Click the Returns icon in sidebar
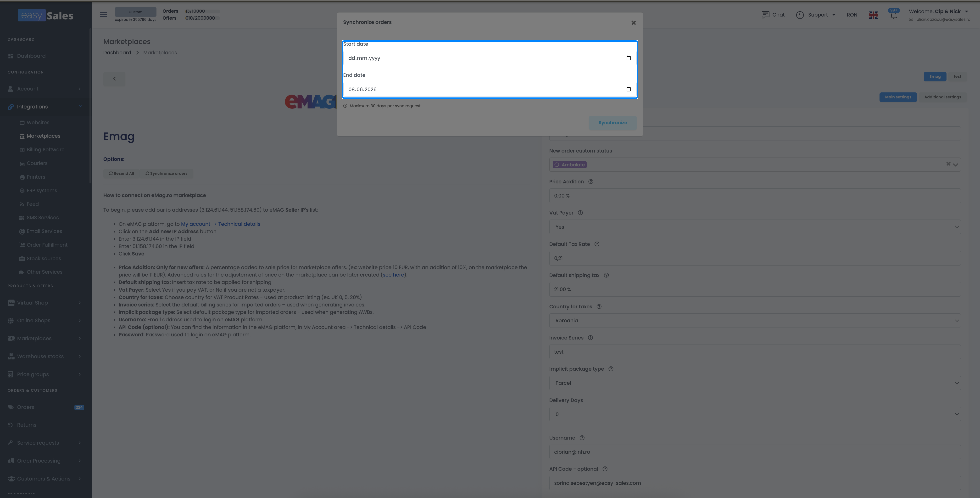This screenshot has width=980, height=498. (x=11, y=425)
